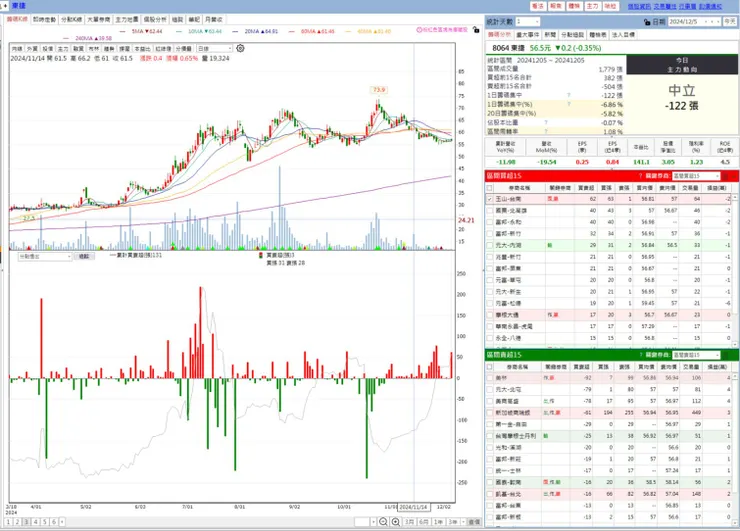Screen dimensions: 740x531
Task: Check the 永全-八德 row checkbox
Action: (x=490, y=338)
